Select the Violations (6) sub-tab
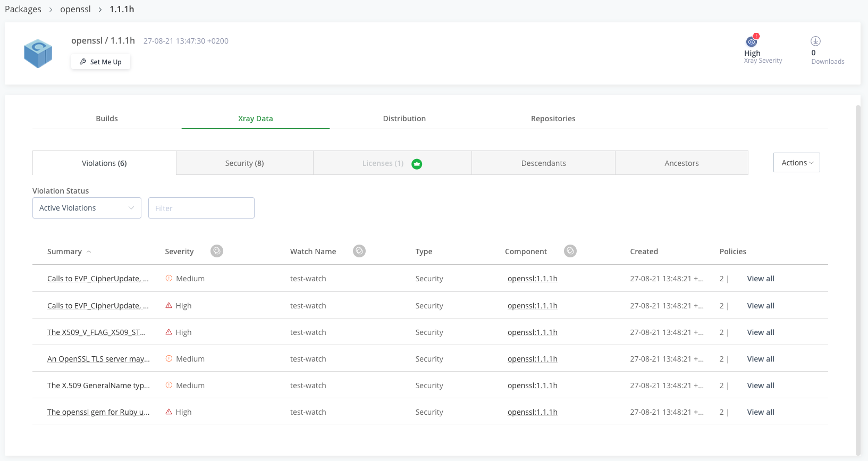This screenshot has width=868, height=461. click(x=104, y=163)
